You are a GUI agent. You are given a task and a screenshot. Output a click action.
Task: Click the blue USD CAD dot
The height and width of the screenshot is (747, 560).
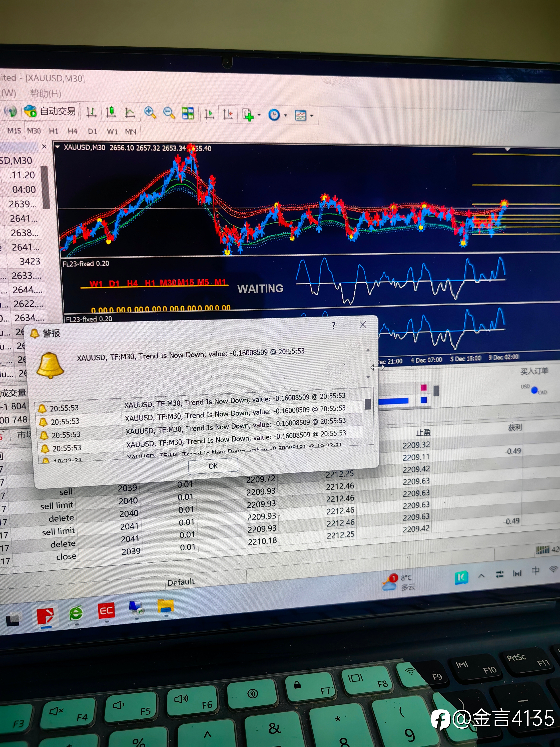tap(534, 390)
